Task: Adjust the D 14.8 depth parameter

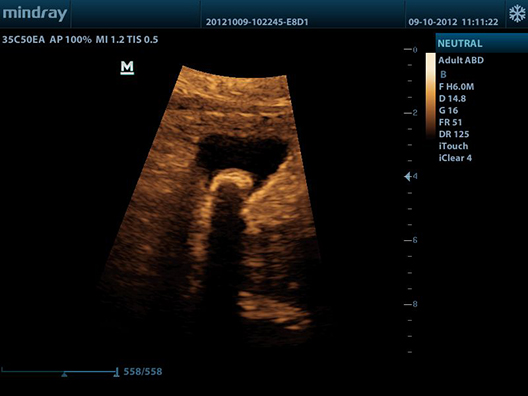Action: 452,98
